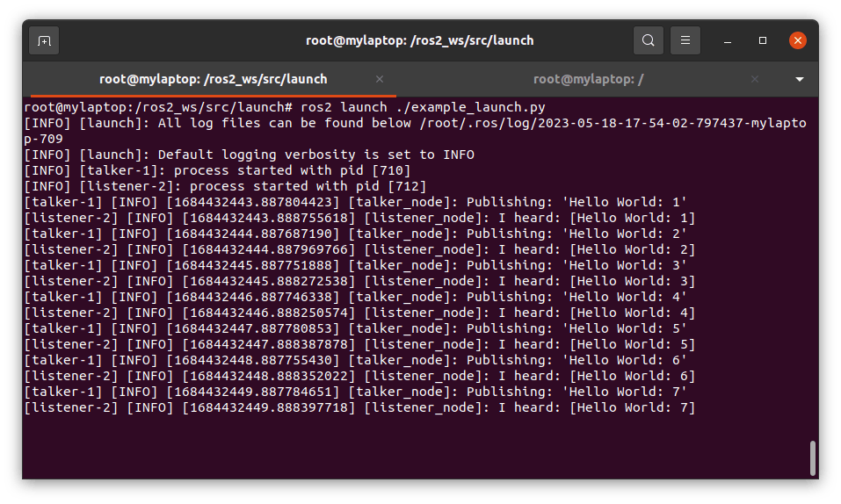
Task: Close the terminal window
Action: [798, 40]
